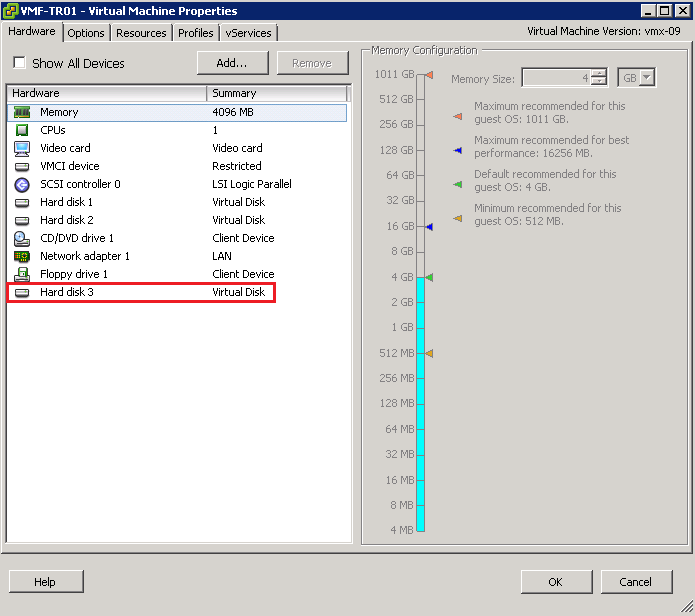Decrease memory size with down arrow
695x616 pixels.
point(598,83)
